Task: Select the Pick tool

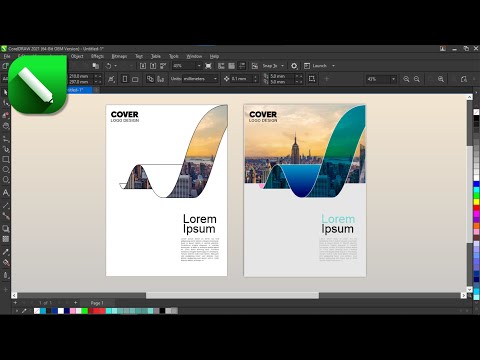Action: click(x=6, y=92)
